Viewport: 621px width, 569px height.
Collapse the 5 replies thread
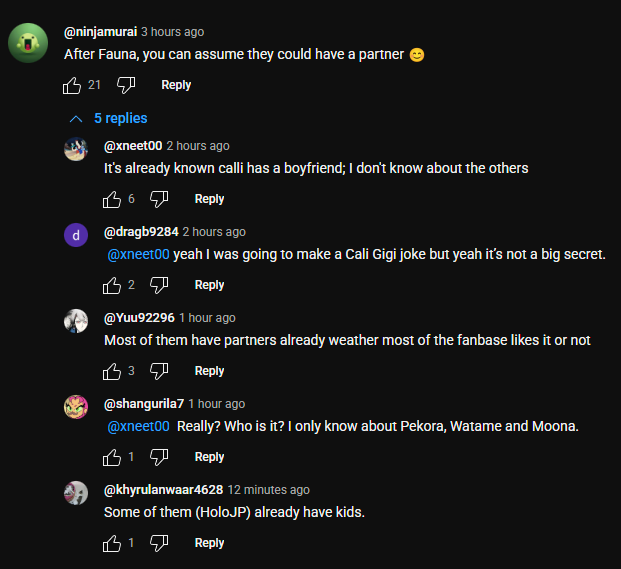[108, 118]
